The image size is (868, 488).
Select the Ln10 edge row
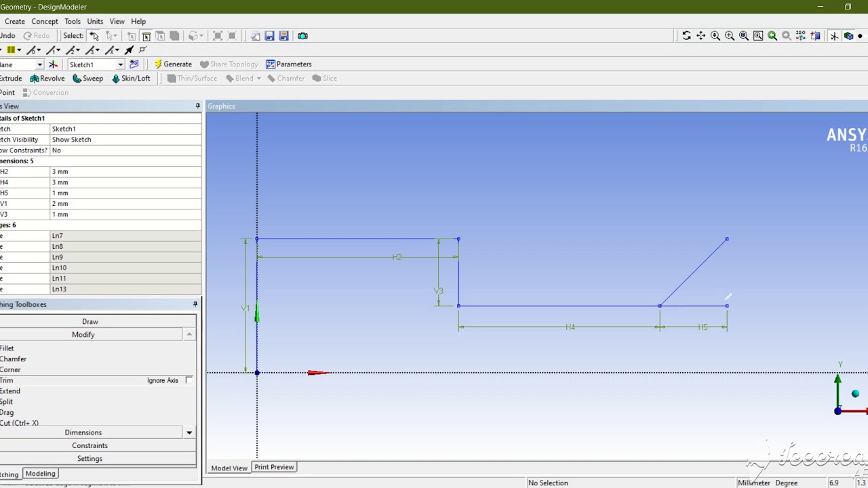click(100, 268)
